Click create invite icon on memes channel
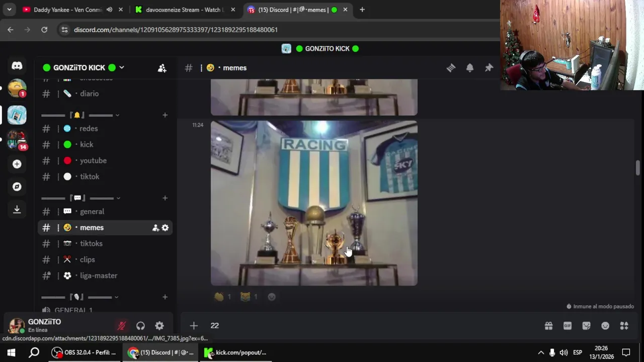This screenshot has height=362, width=644. pyautogui.click(x=155, y=228)
